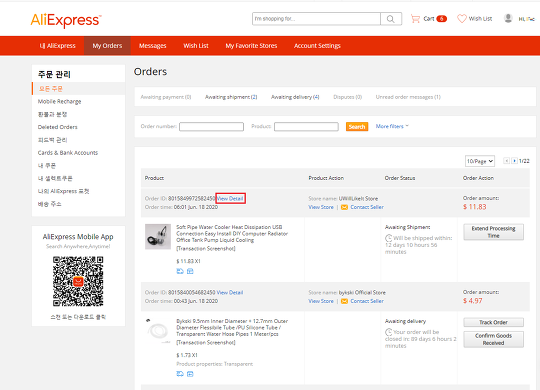Open Soft Pipe Water Cooler product title
This screenshot has width=540, height=390.
(232, 234)
